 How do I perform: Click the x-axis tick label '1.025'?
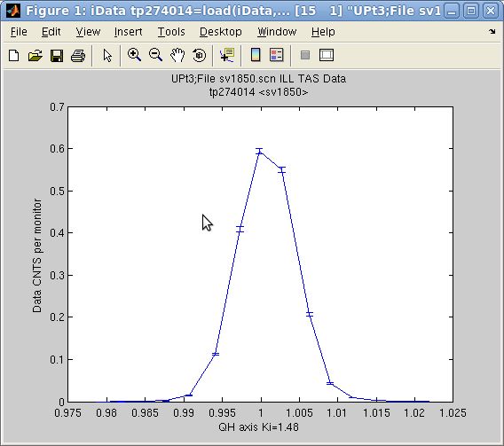coord(453,412)
